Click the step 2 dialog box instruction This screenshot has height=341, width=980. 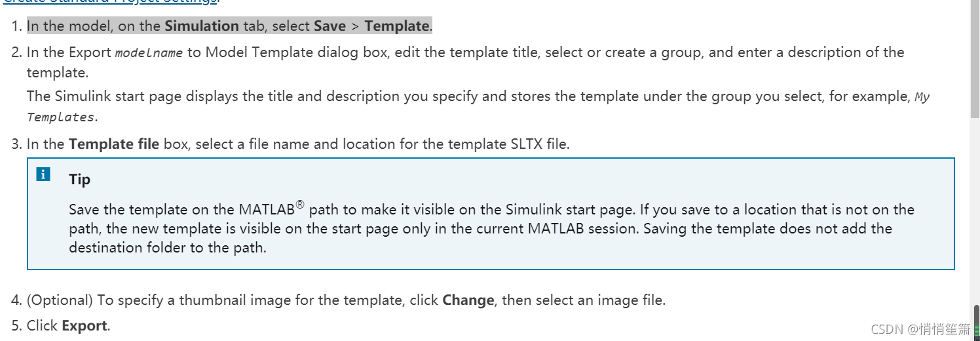(465, 62)
